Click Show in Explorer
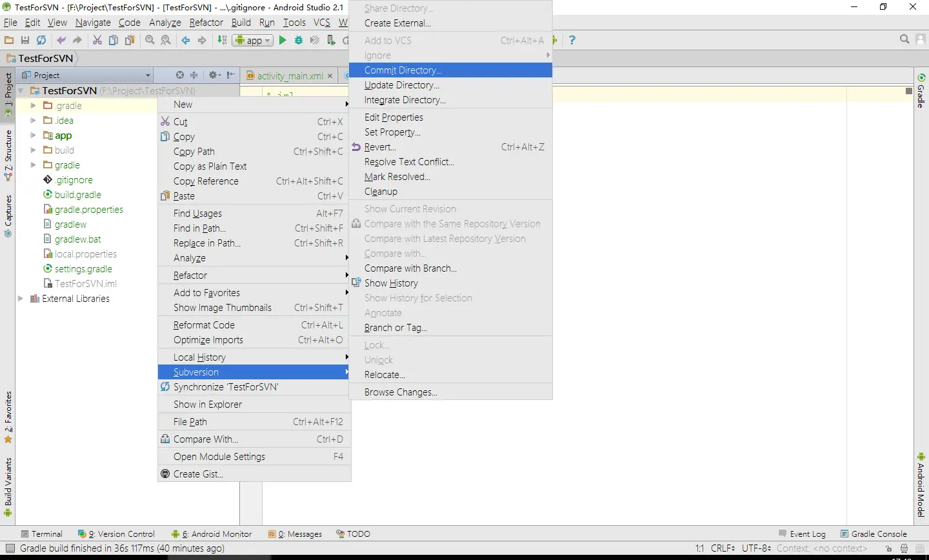This screenshot has height=560, width=929. coord(254,404)
